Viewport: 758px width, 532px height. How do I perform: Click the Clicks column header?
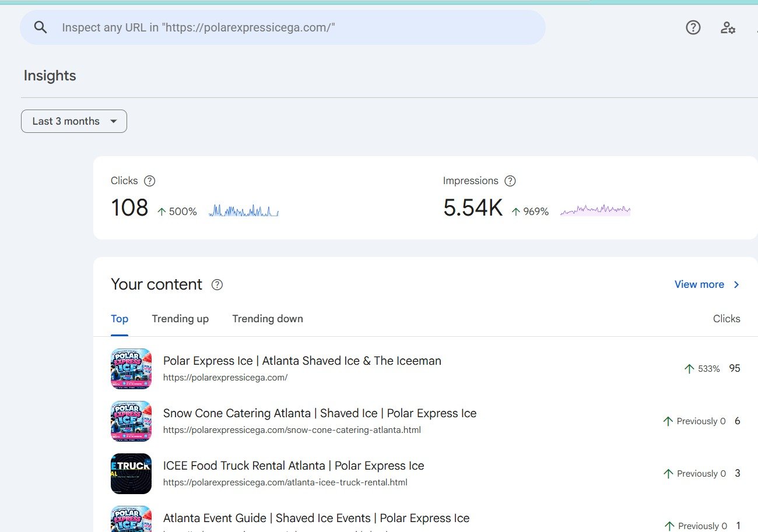click(x=727, y=319)
